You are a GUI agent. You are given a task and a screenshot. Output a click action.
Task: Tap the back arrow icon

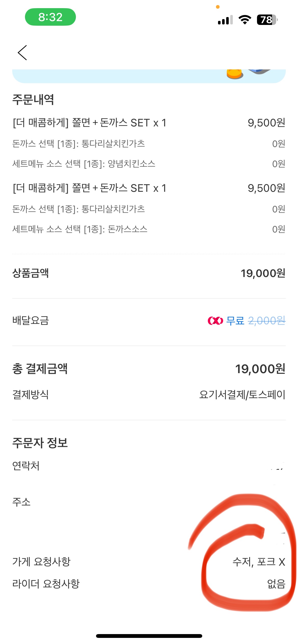[22, 53]
